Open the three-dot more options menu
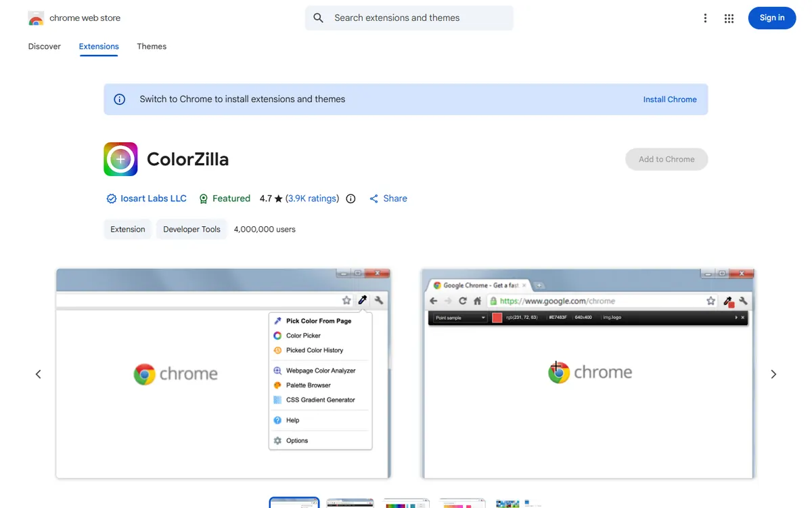 (x=705, y=18)
